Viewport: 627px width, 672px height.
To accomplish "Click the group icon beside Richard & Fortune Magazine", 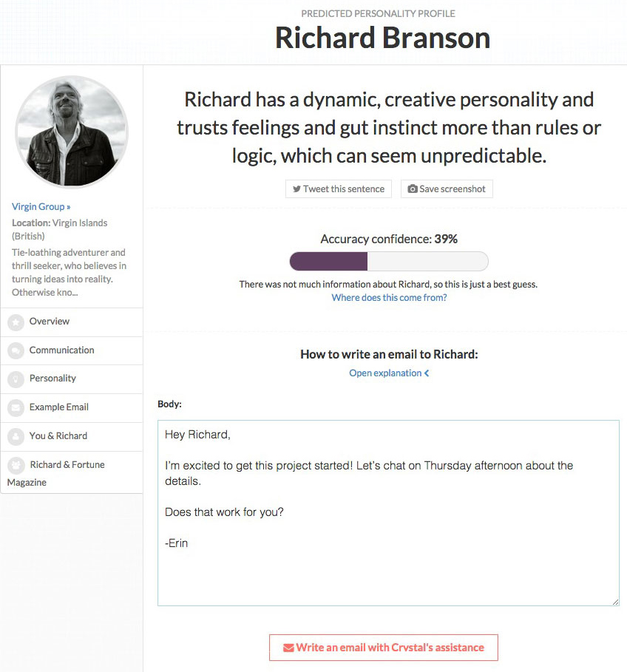I will click(16, 465).
